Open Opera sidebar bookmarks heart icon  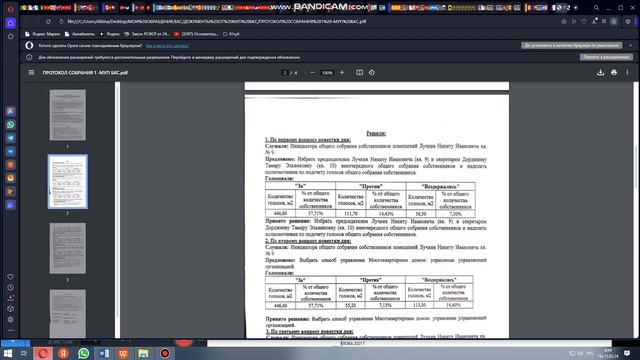(11, 277)
